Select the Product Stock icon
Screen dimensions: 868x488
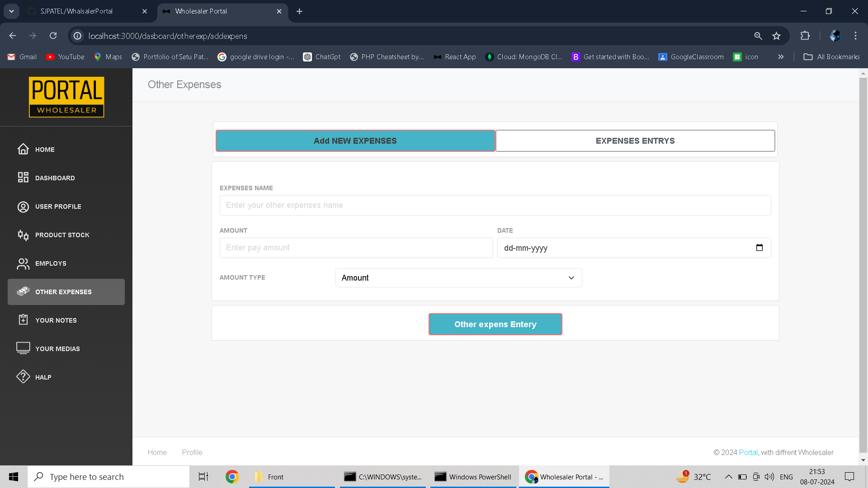23,235
